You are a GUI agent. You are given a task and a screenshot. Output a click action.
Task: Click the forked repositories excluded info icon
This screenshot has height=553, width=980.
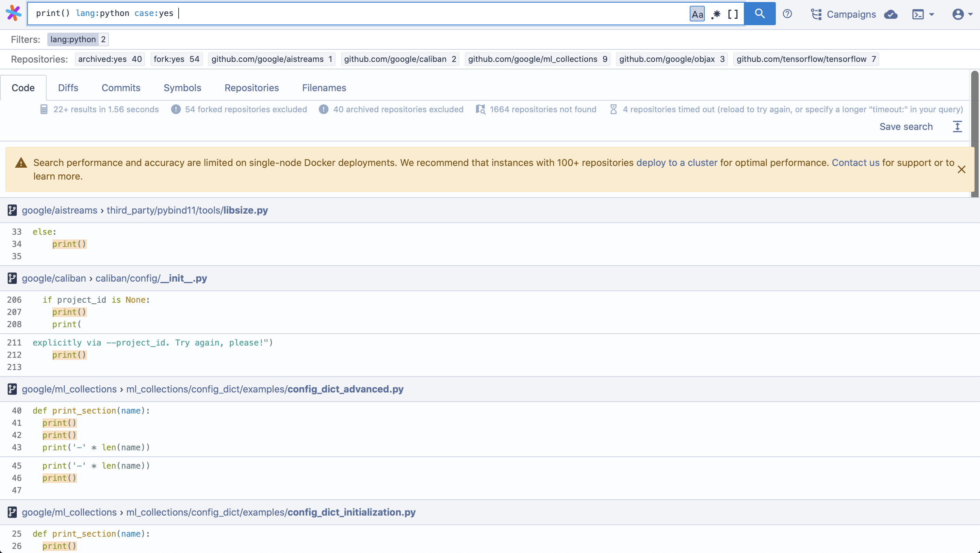click(176, 110)
